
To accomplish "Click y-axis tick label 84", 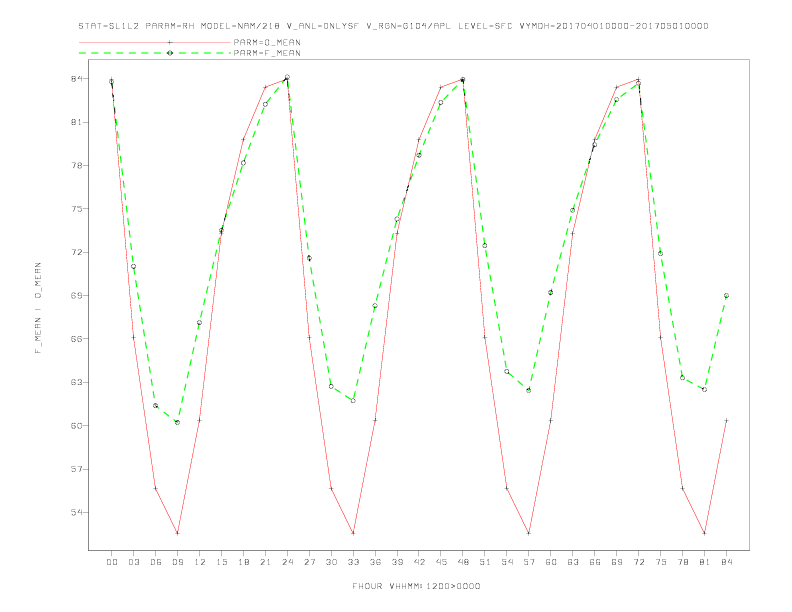I will 77,79.
